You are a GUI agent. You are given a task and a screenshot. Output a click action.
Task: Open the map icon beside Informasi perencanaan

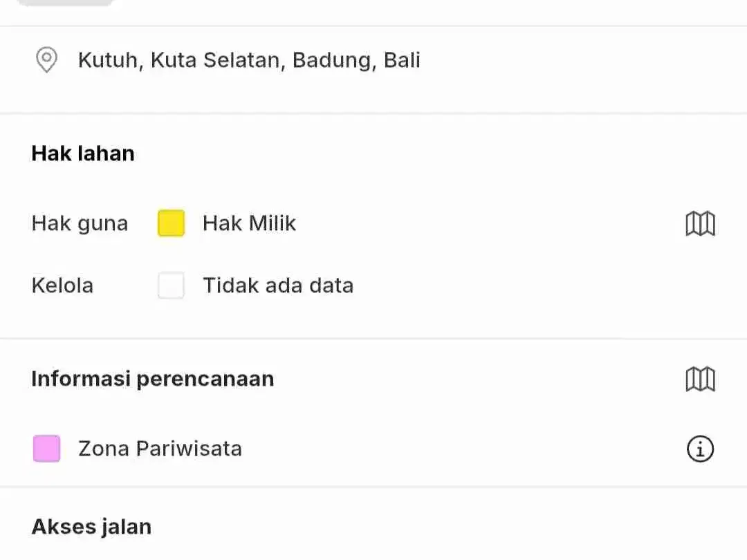click(x=700, y=379)
